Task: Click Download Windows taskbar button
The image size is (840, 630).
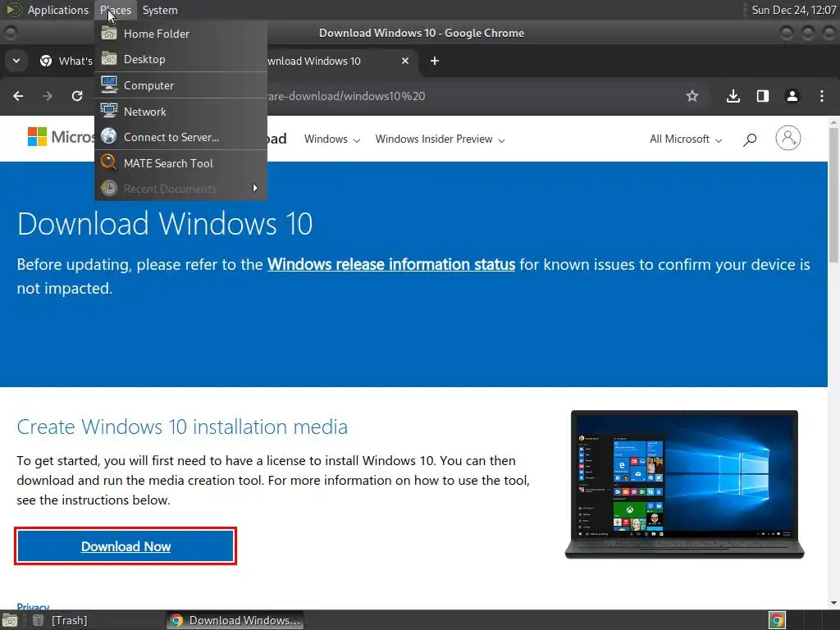Action: [x=235, y=620]
